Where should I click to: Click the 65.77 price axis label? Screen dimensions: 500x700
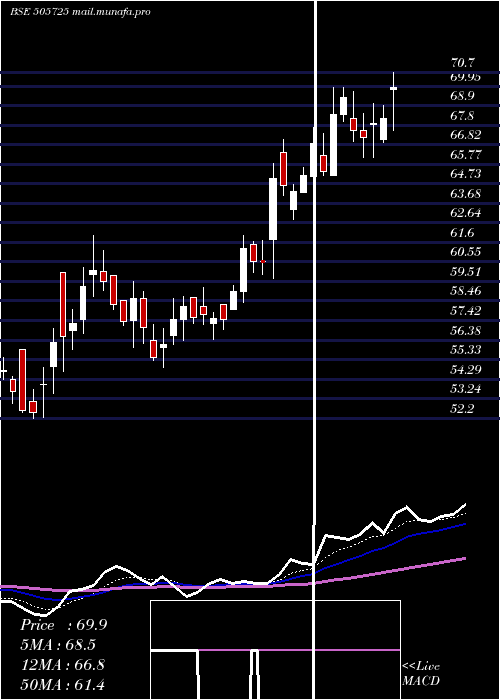[466, 154]
